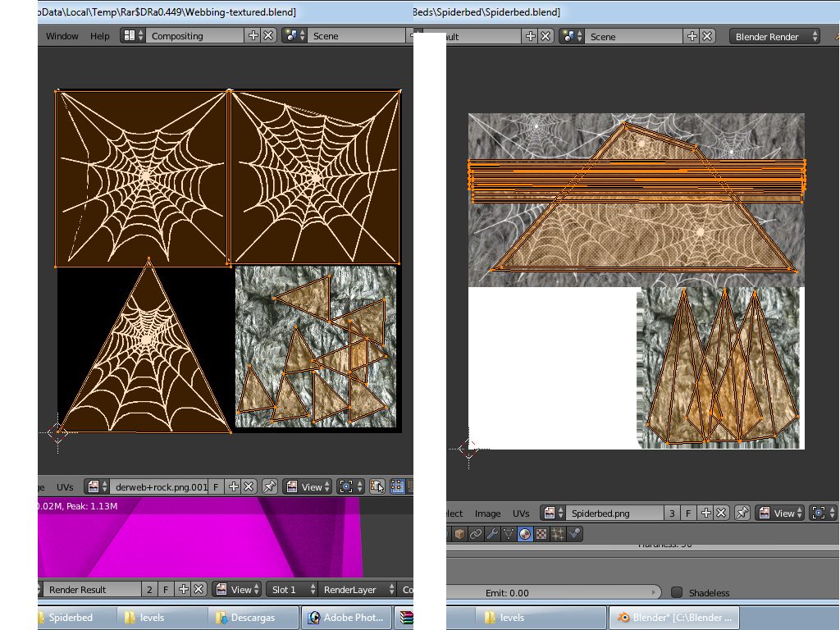The height and width of the screenshot is (630, 840).
Task: Open the Window menu
Action: click(62, 36)
